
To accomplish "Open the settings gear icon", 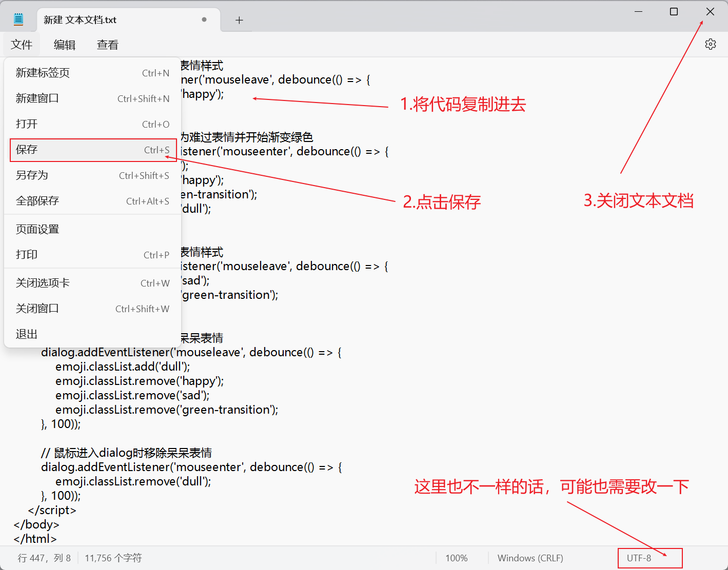I will click(x=711, y=44).
